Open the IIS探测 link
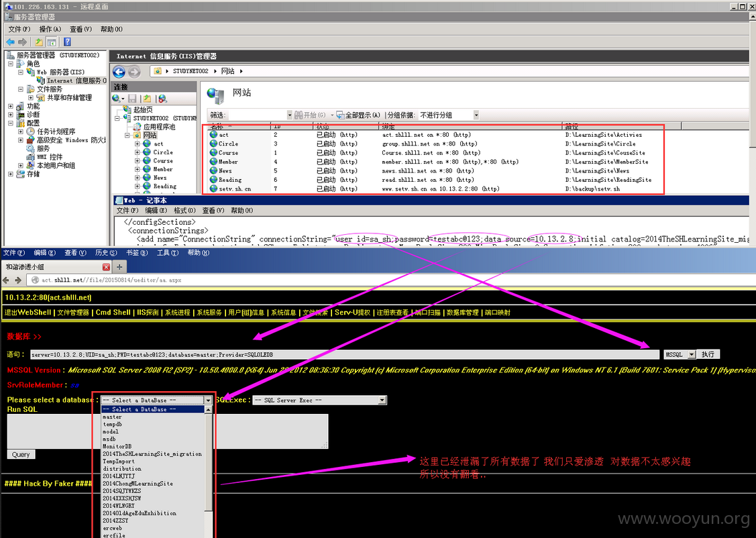 click(148, 313)
